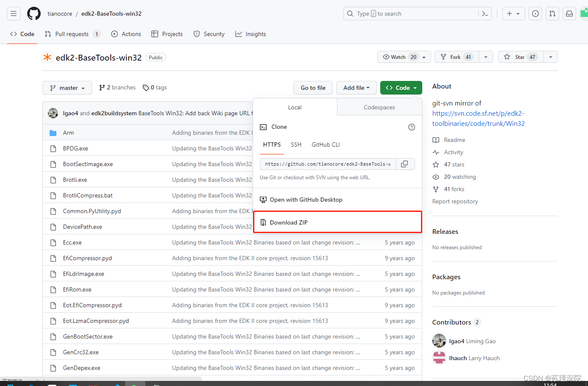Open the Pull requests tab
The width and height of the screenshot is (588, 386).
(72, 34)
